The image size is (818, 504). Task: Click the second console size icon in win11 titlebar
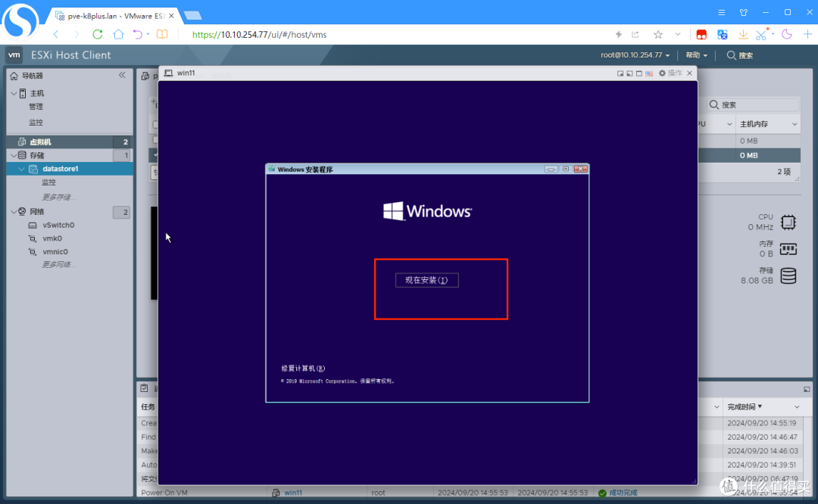629,73
